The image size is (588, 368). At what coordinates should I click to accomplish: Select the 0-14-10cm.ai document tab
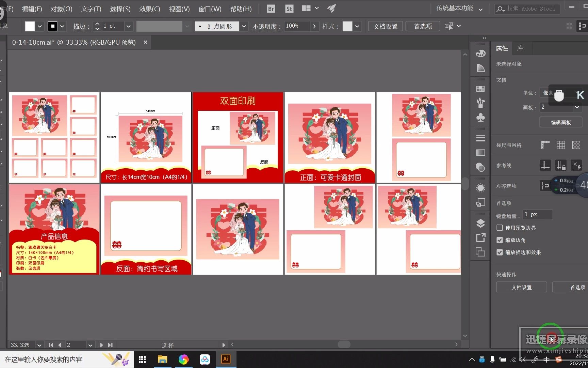click(74, 42)
